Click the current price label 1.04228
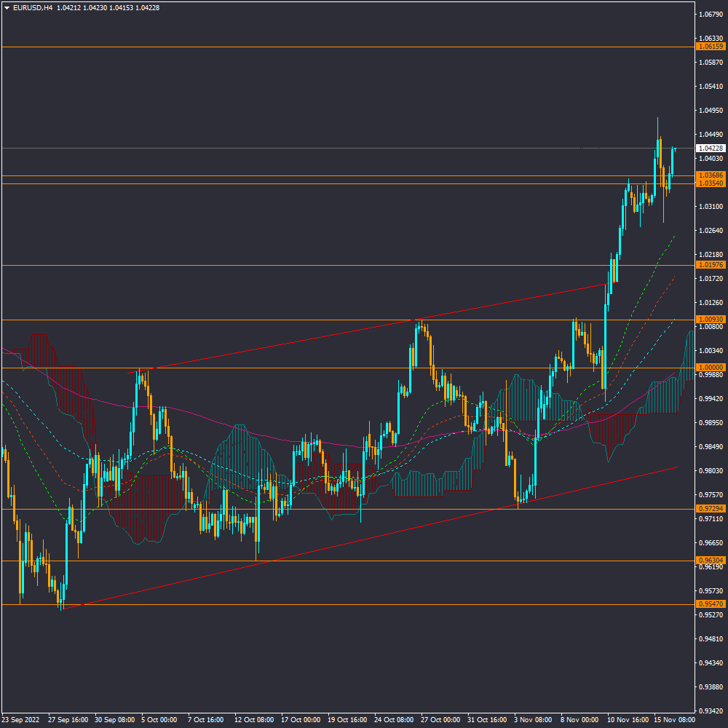The image size is (728, 728). coord(711,148)
